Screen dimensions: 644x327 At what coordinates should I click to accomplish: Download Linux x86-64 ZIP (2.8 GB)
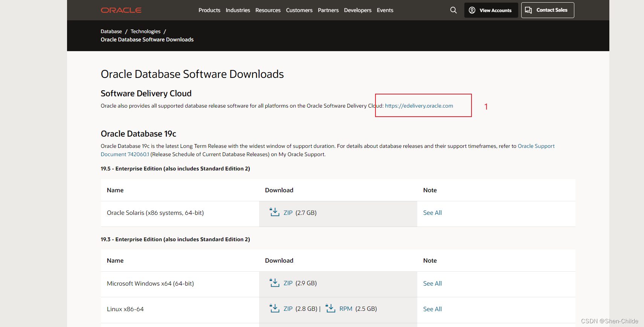288,309
